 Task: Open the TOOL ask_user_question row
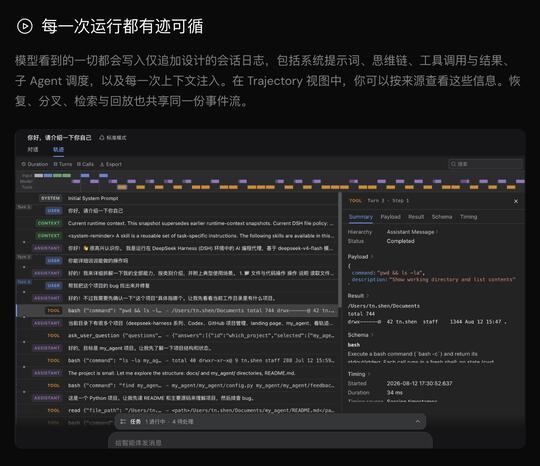[177, 335]
